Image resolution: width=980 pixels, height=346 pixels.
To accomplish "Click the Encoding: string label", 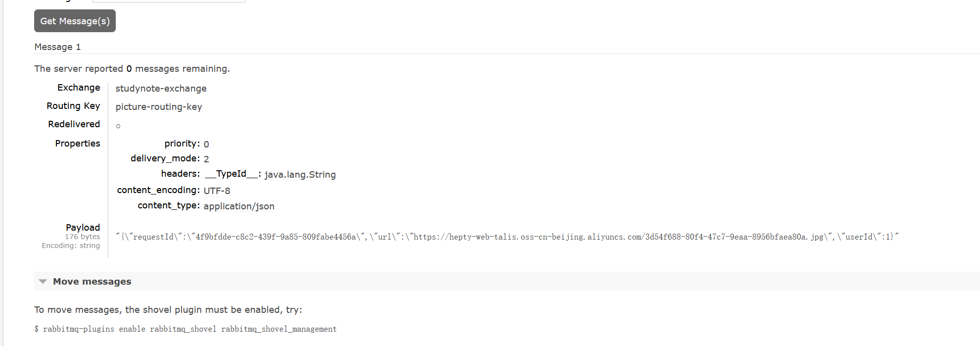I will pyautogui.click(x=71, y=246).
